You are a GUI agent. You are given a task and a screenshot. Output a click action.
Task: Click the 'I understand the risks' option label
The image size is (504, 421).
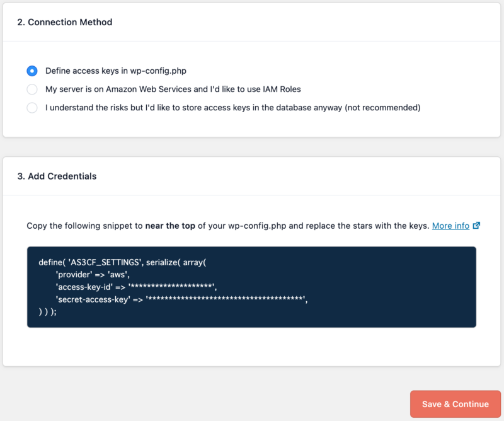click(x=232, y=107)
